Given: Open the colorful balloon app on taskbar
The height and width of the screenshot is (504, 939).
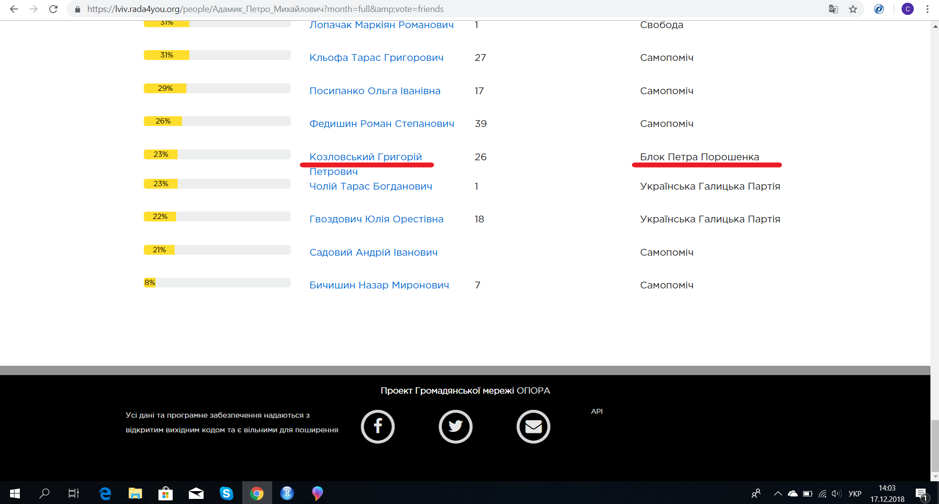Looking at the screenshot, I should pyautogui.click(x=317, y=493).
